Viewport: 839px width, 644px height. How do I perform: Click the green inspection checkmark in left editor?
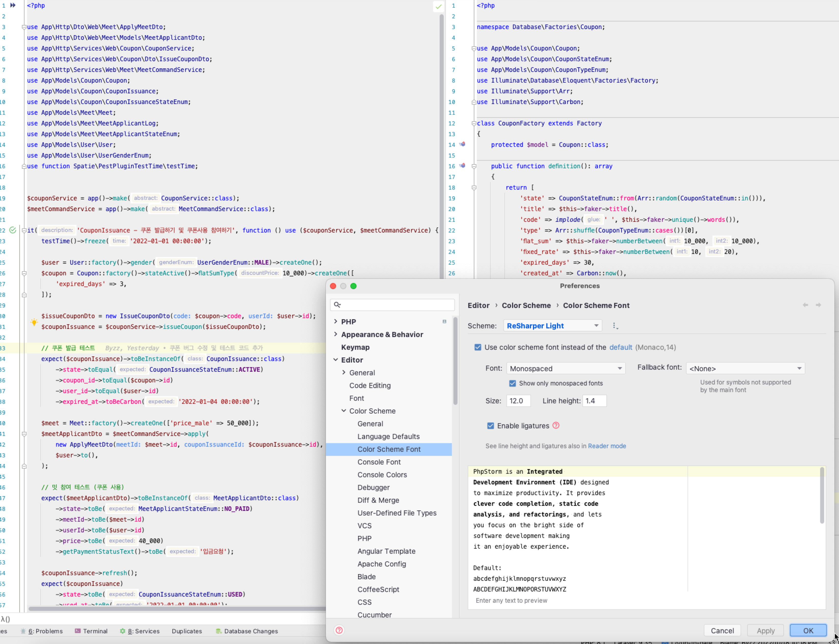click(438, 7)
